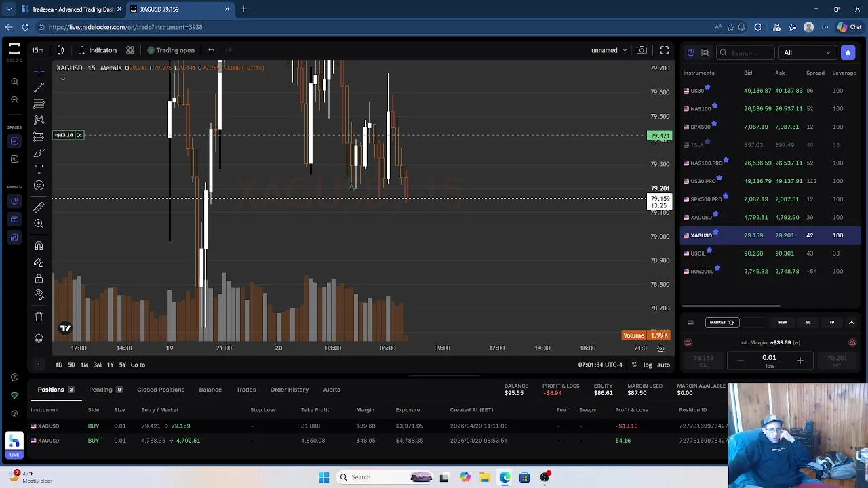Viewport: 868px width, 488px height.
Task: Open the object tree layers icon
Action: click(x=39, y=338)
